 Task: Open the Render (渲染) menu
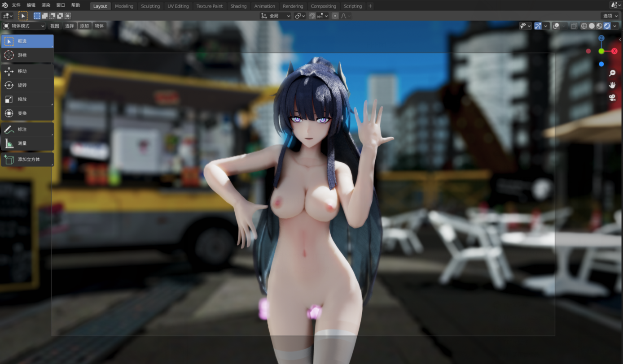(x=46, y=5)
